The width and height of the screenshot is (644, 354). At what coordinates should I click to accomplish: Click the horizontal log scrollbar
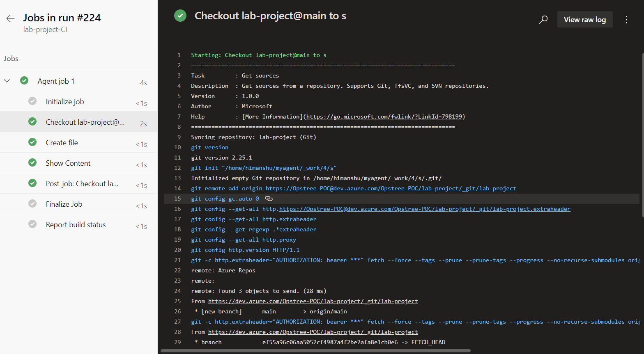pyautogui.click(x=315, y=351)
